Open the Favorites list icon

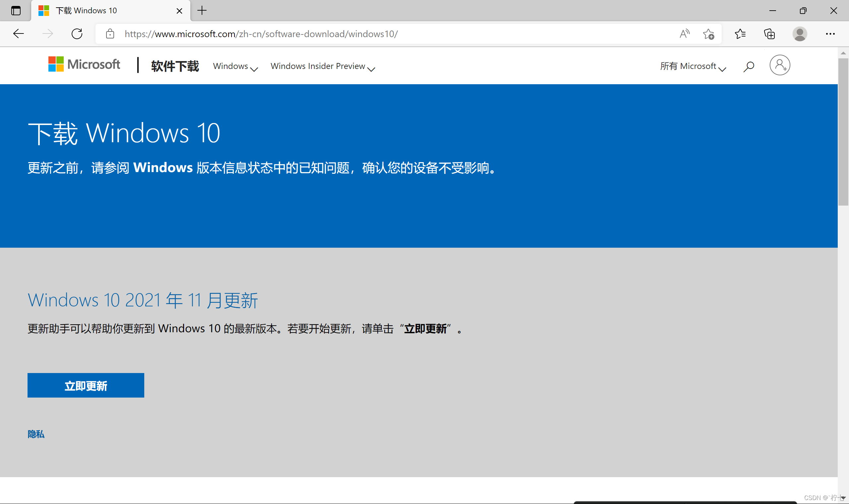pyautogui.click(x=740, y=33)
